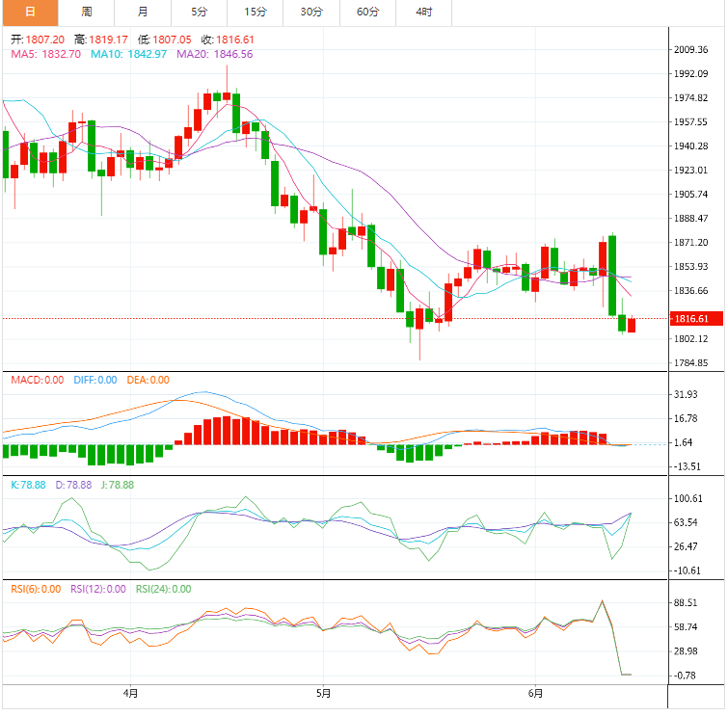
Task: Click the J: 78.88 indicator label
Action: click(118, 485)
